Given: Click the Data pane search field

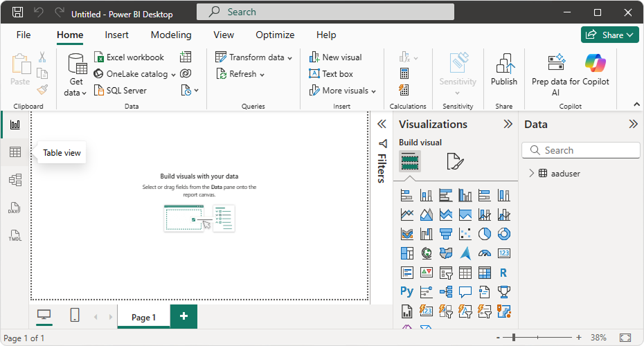Looking at the screenshot, I should click(585, 150).
